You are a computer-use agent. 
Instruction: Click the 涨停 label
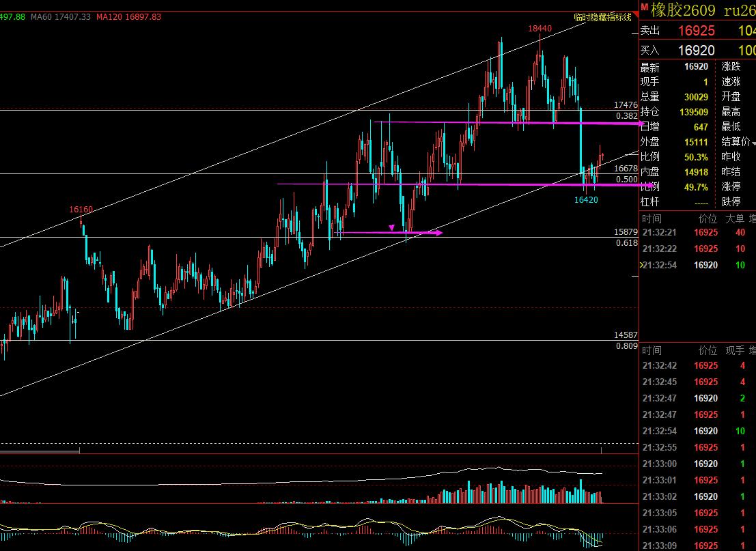click(x=731, y=186)
